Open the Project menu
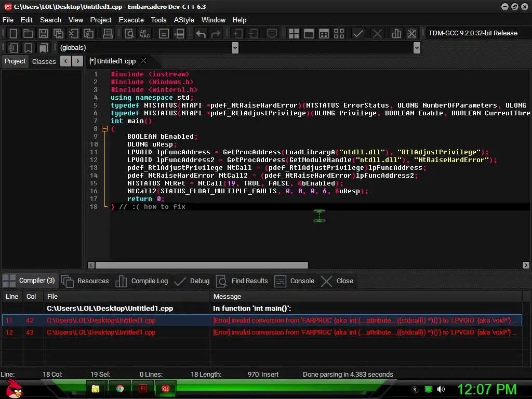 pyautogui.click(x=101, y=20)
